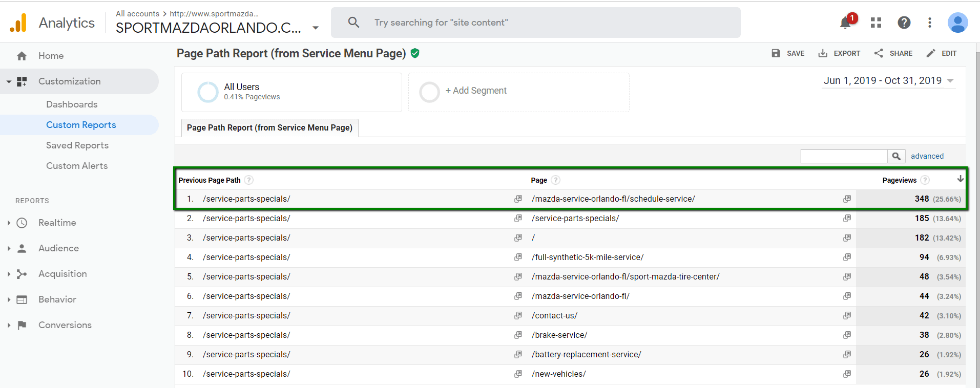
Task: Open the notifications bell
Action: [x=845, y=23]
